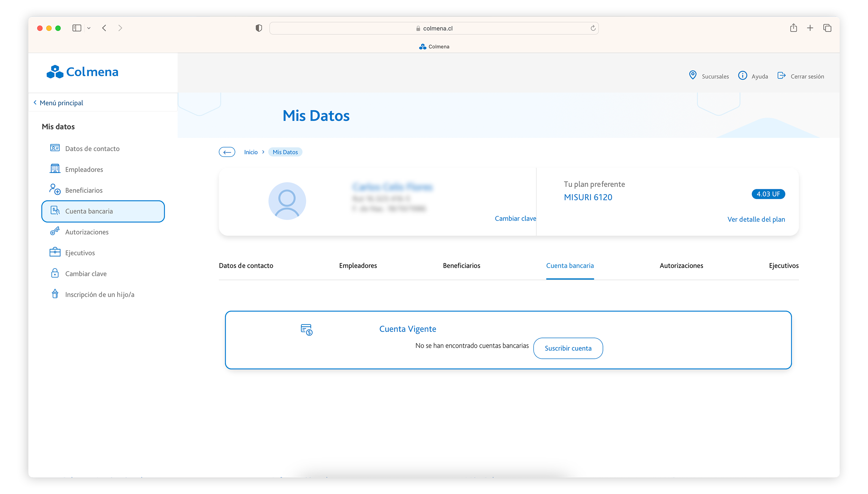Screen dimensions: 868x494
Task: Click the breadcrumb back arrow button
Action: (x=227, y=152)
